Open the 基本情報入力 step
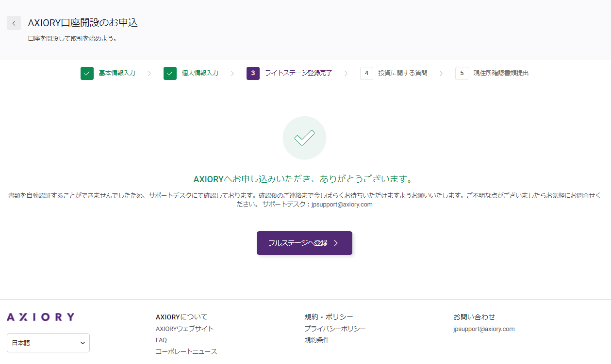 (x=117, y=73)
